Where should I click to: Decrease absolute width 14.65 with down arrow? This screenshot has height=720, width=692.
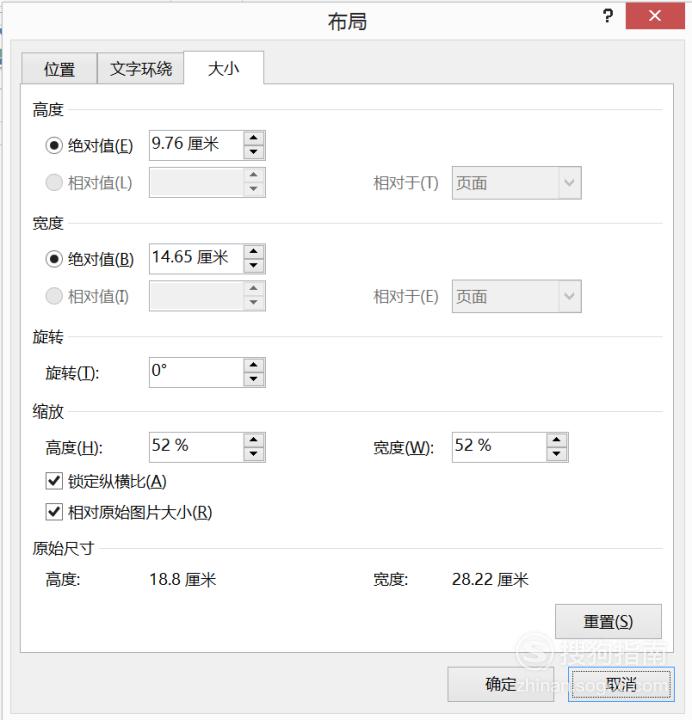click(253, 266)
